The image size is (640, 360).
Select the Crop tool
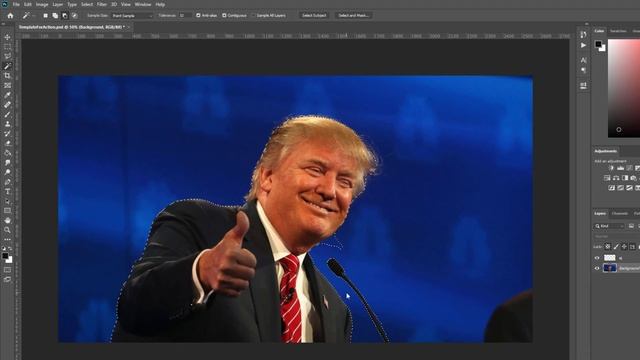[7, 76]
